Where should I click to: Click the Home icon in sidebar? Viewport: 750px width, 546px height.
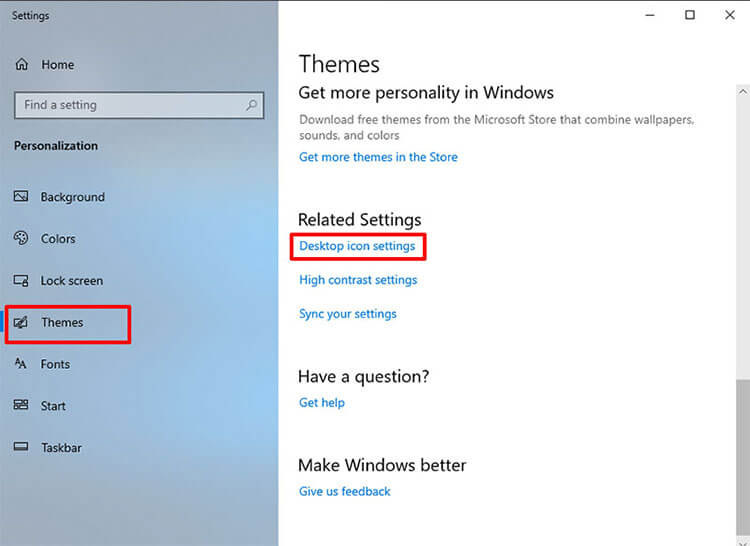coord(21,65)
